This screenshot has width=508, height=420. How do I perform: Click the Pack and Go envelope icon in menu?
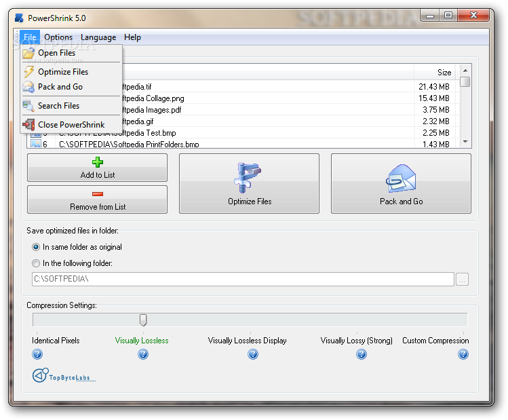point(28,87)
